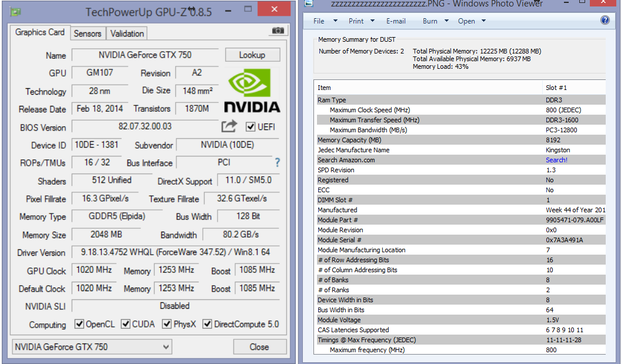This screenshot has width=621, height=364.
Task: Click Maximum Transfer Speed (MHz) row
Action: click(x=461, y=120)
